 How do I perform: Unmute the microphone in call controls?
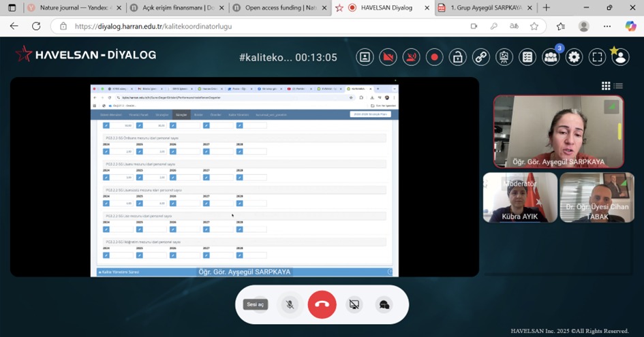pyautogui.click(x=290, y=304)
